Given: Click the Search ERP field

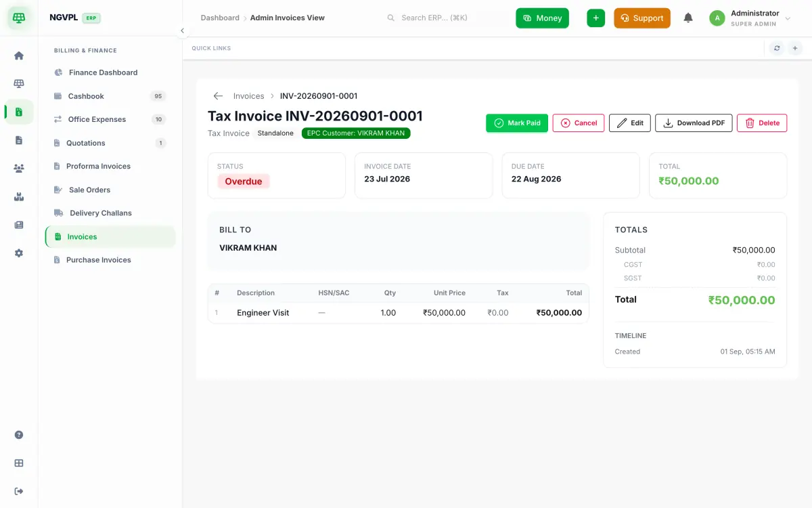Looking at the screenshot, I should click(x=444, y=18).
